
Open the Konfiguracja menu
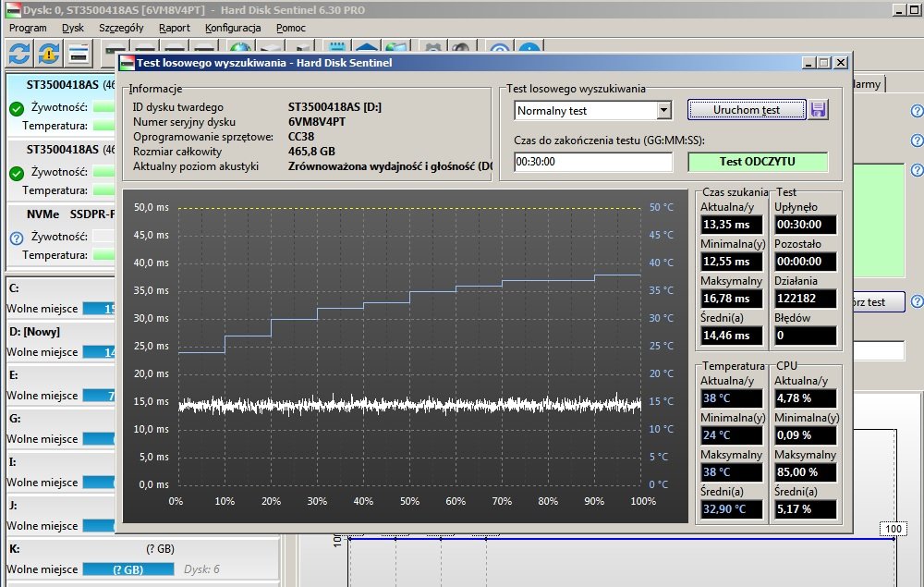click(x=233, y=28)
